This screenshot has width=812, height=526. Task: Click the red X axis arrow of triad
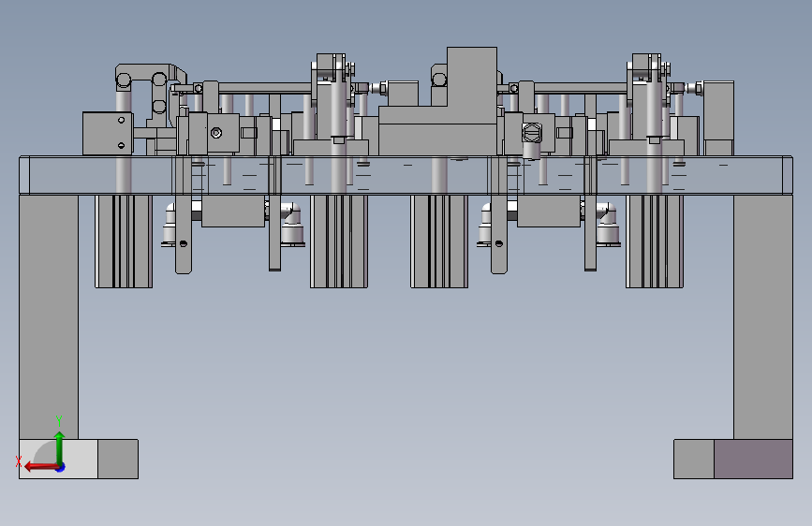coord(40,467)
